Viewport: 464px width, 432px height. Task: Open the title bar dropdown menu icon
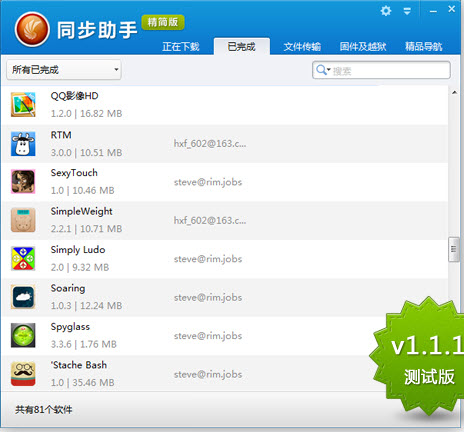click(x=407, y=11)
